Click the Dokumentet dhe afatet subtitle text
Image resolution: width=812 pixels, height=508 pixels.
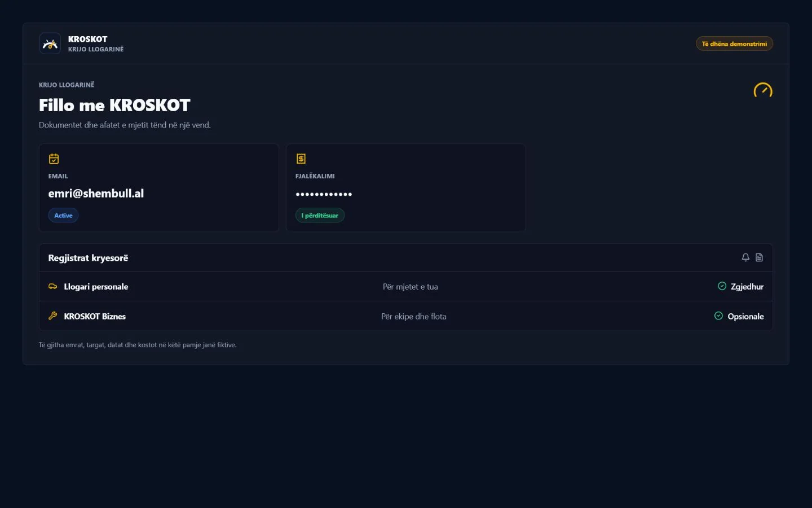coord(125,125)
